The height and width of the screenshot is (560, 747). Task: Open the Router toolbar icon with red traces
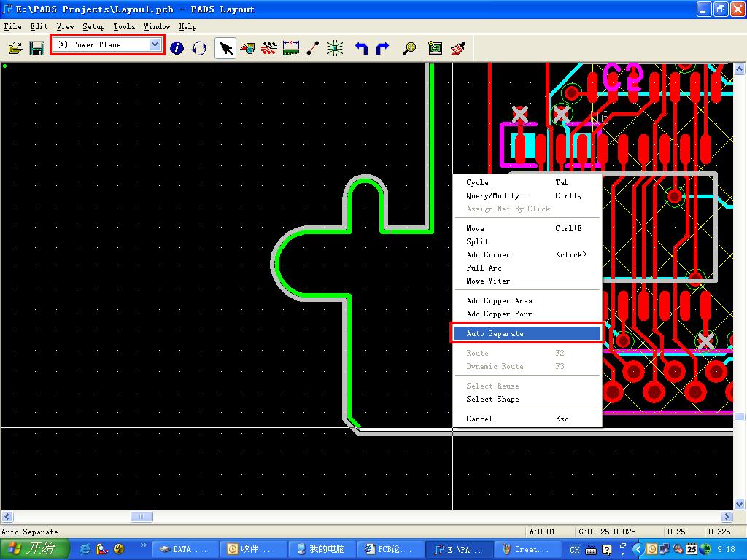(269, 48)
